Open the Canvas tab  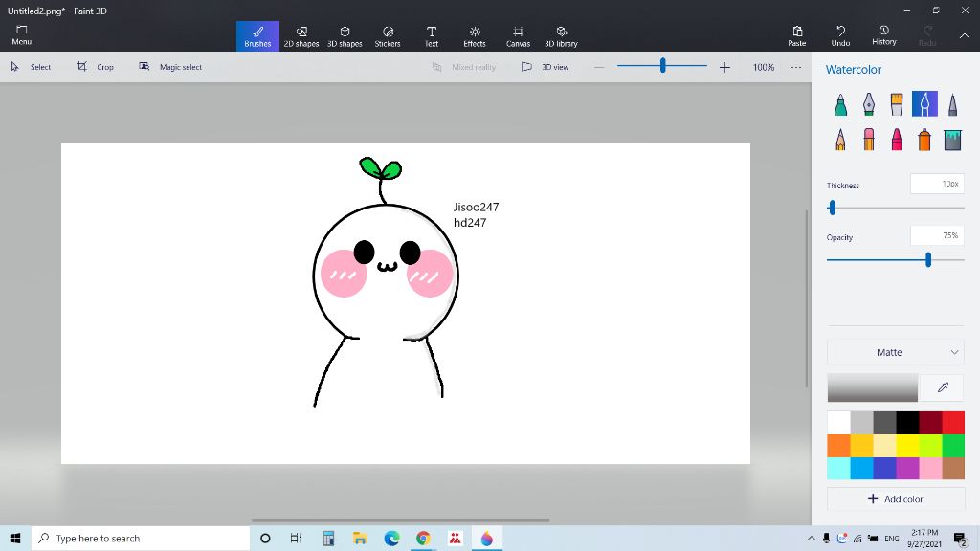(x=518, y=36)
